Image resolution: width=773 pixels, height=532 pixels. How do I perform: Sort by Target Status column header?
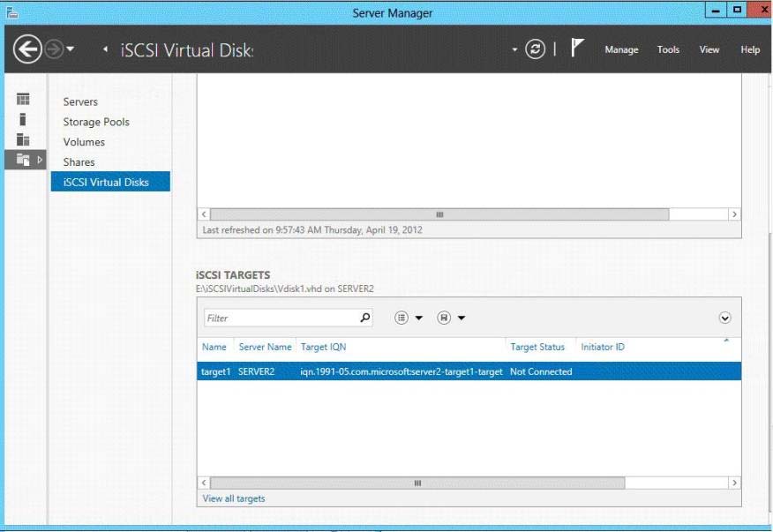point(537,347)
